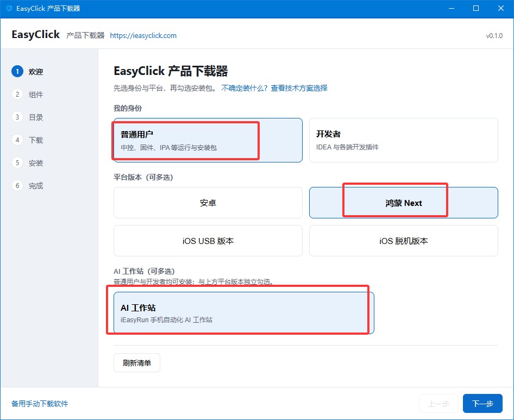Select step 3 目录 in sidebar
514x420 pixels.
point(28,117)
